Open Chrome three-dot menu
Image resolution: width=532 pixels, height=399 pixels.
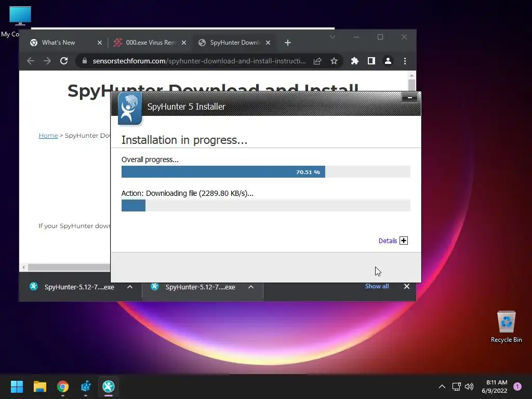[x=405, y=61]
